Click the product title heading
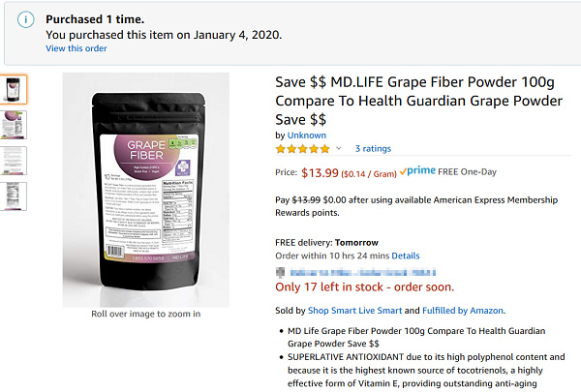 point(418,100)
